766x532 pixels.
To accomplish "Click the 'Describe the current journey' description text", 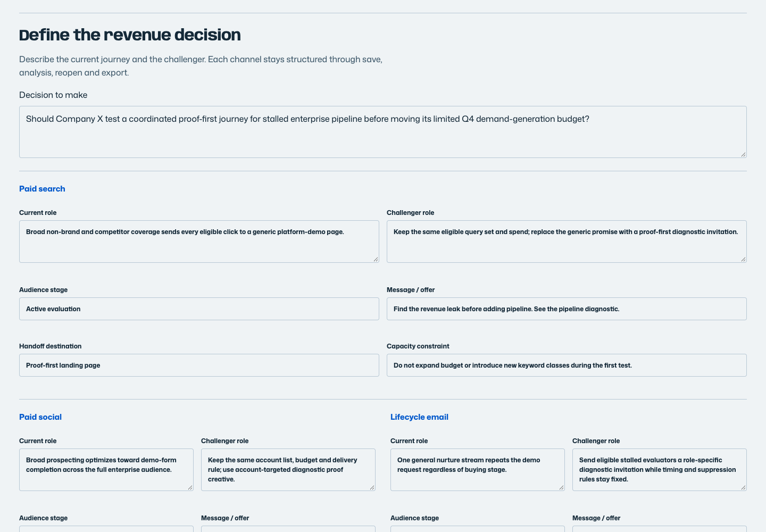I will [201, 66].
